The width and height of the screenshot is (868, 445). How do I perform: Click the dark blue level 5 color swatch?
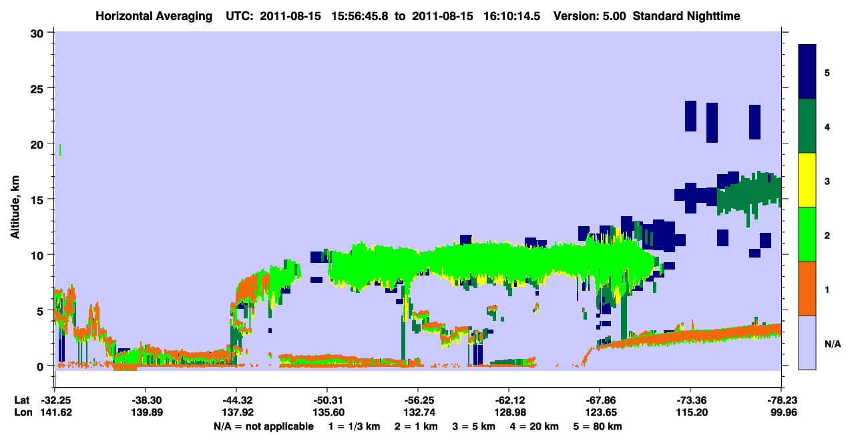click(x=807, y=72)
